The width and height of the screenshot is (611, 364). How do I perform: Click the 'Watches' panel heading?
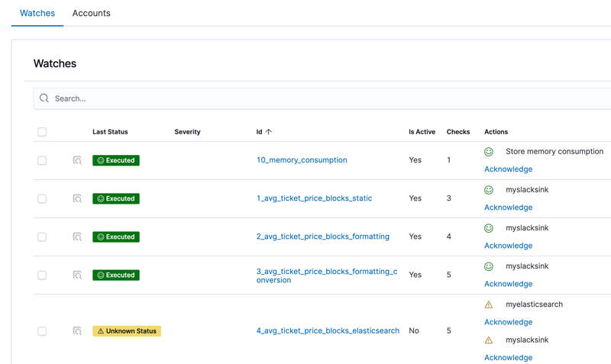click(x=55, y=63)
